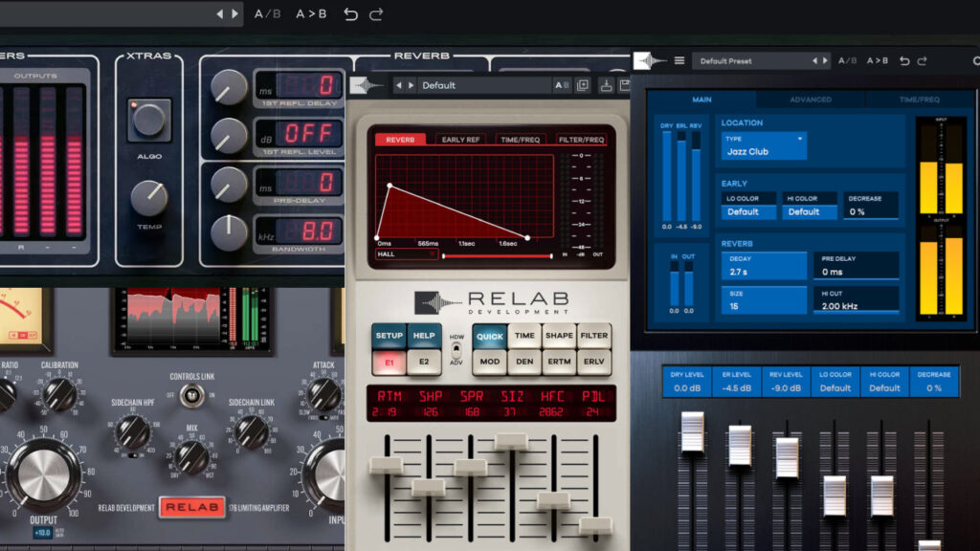Click the undo arrow in the top toolbar
Viewport: 980px width, 551px height.
click(352, 13)
